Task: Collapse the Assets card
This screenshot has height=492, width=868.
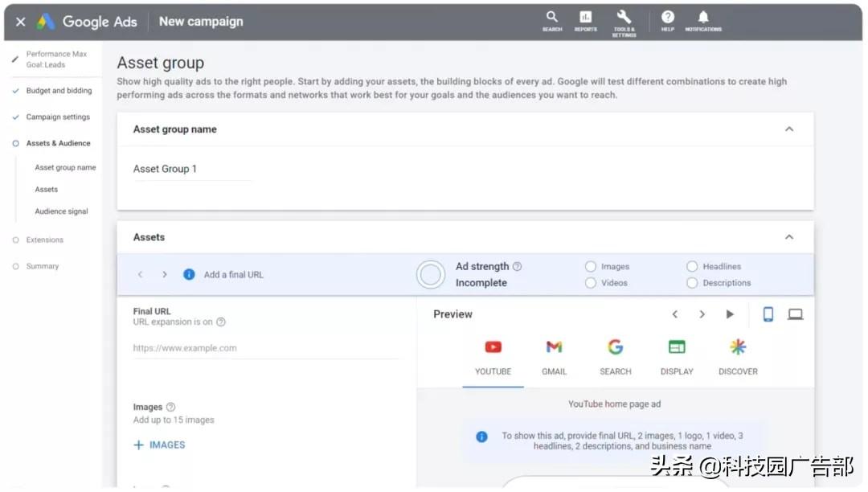Action: [x=789, y=237]
